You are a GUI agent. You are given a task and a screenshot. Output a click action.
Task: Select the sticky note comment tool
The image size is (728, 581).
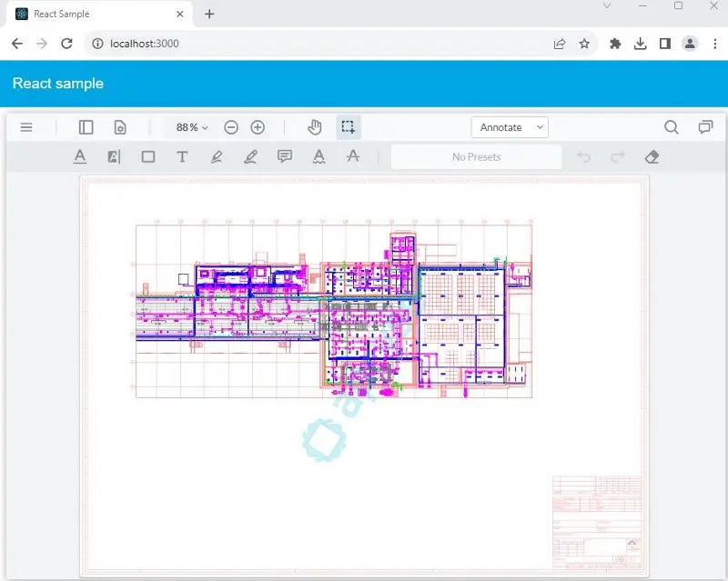point(285,156)
